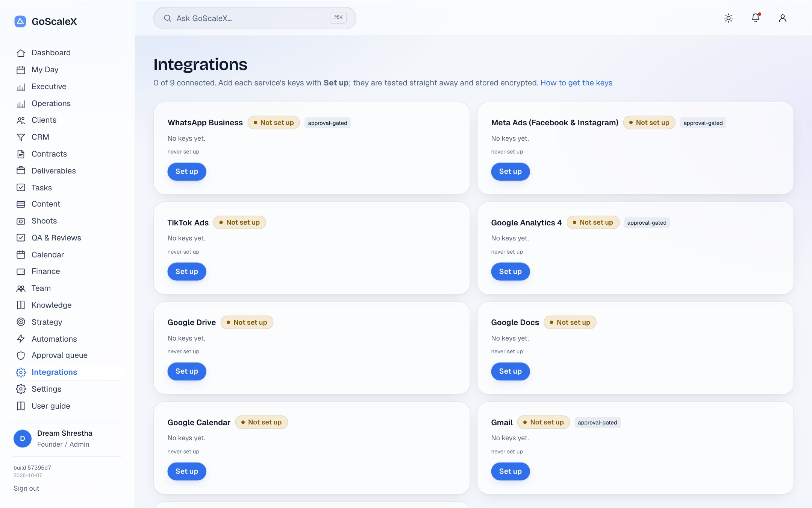The width and height of the screenshot is (812, 508).
Task: Click the Approval queue shield icon
Action: [x=21, y=356]
